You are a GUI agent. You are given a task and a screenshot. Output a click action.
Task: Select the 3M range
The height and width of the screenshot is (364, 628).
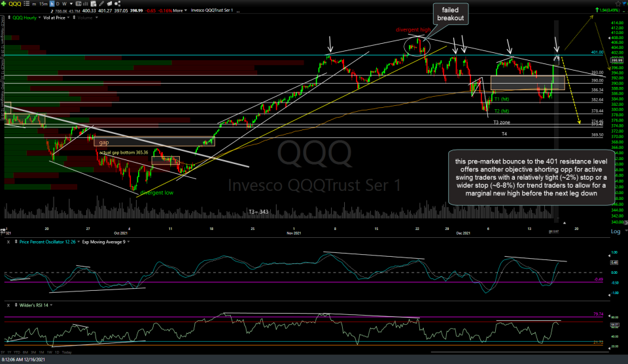pos(33,352)
